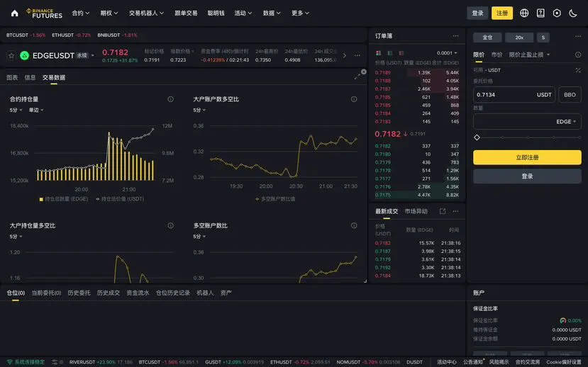Click the 数量 quantity input field

pyautogui.click(x=527, y=122)
